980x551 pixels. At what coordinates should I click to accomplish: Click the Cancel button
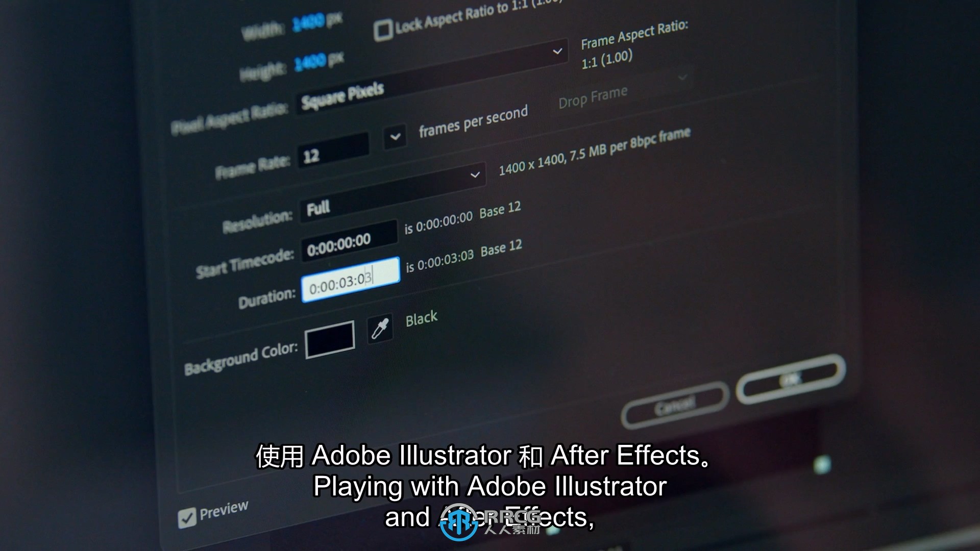(x=675, y=406)
